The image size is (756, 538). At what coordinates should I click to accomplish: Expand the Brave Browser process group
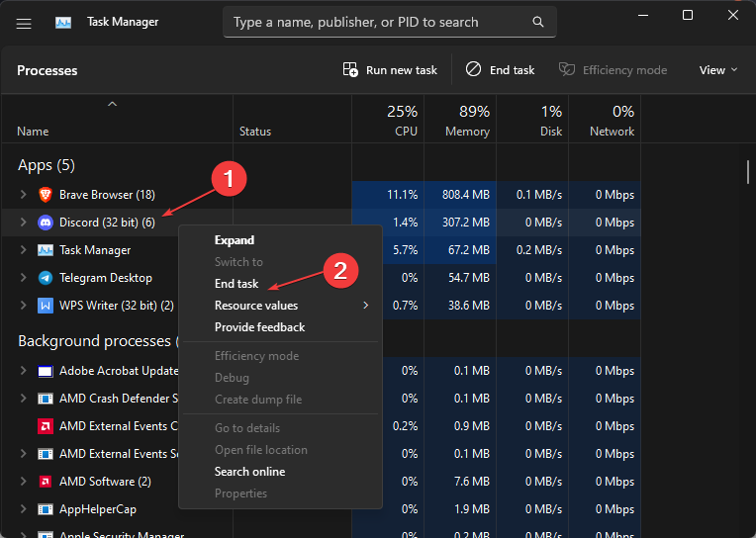23,194
